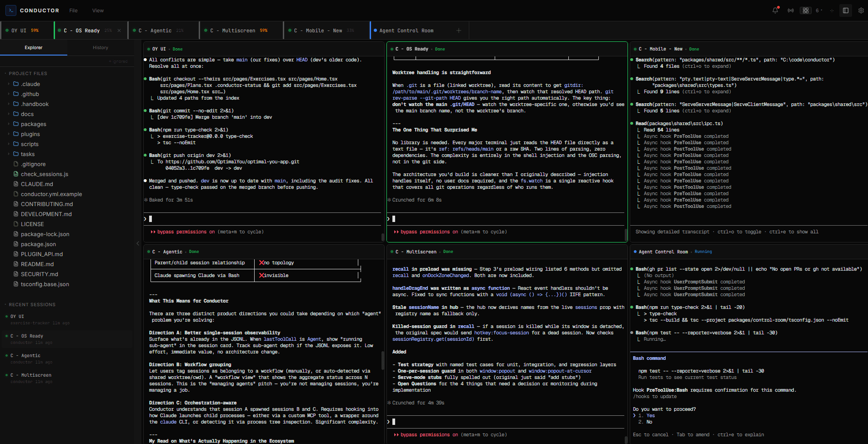Open the packages folder icon in Project Files
Screen dimensions: 868x444
(17, 124)
